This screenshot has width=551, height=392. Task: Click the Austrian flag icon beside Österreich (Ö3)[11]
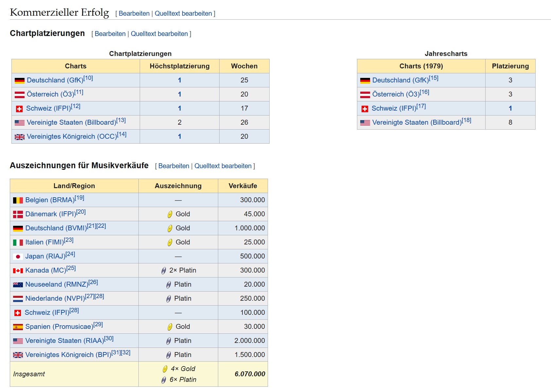click(20, 95)
